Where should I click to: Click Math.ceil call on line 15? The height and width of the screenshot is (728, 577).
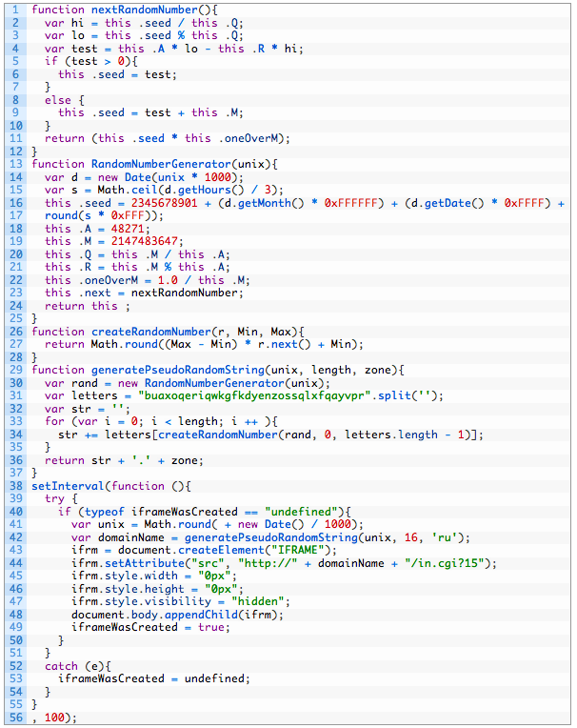coord(128,190)
